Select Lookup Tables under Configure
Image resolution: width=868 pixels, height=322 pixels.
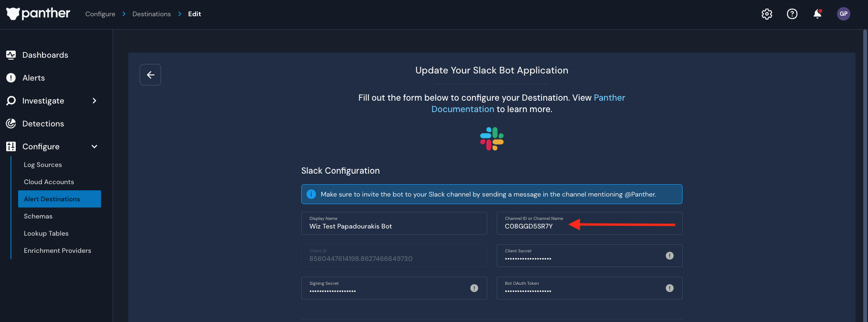[46, 233]
